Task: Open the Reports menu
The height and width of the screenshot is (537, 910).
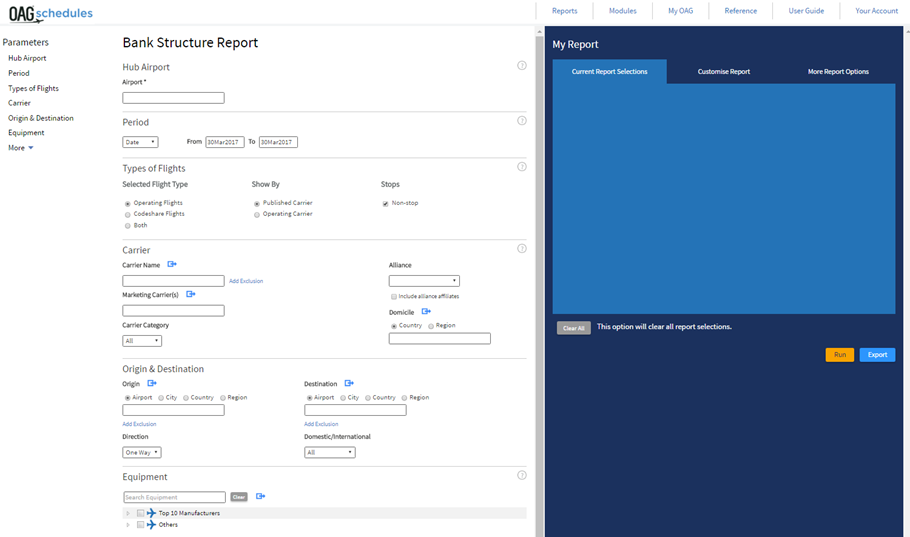Action: 565,11
